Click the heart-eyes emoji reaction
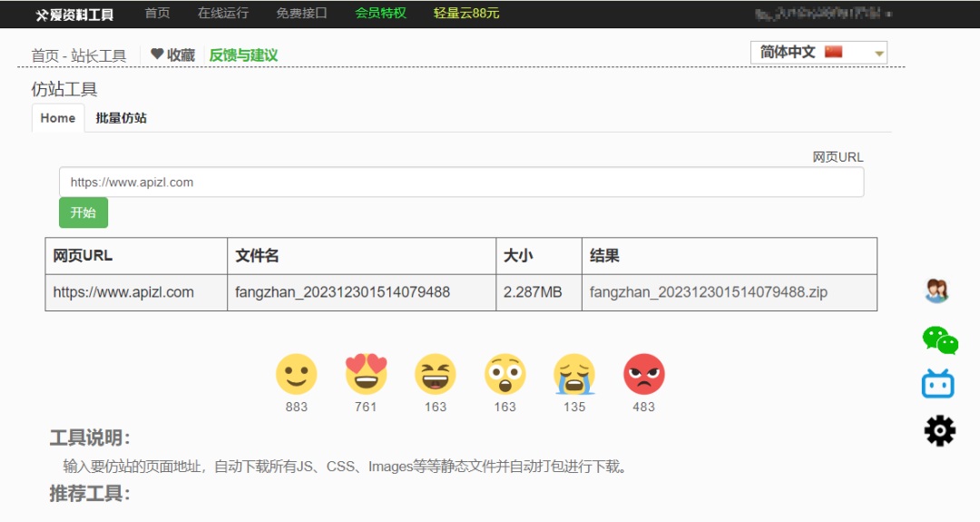Viewport: 980px width, 522px height. [366, 374]
